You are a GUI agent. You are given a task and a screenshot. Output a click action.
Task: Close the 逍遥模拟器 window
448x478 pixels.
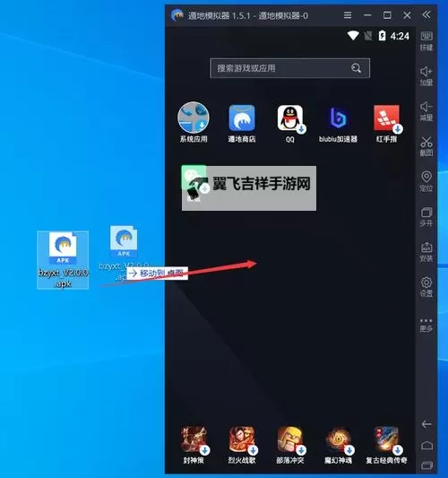tap(407, 15)
